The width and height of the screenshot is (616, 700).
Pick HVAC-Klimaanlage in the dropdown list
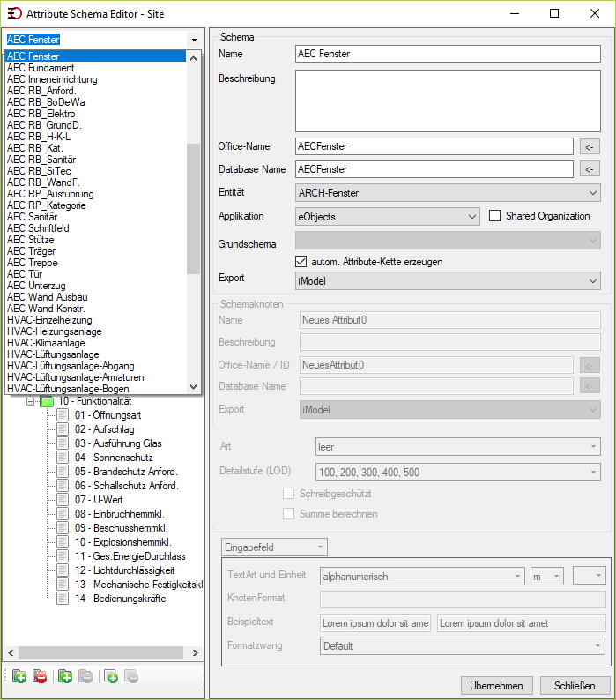(x=96, y=343)
